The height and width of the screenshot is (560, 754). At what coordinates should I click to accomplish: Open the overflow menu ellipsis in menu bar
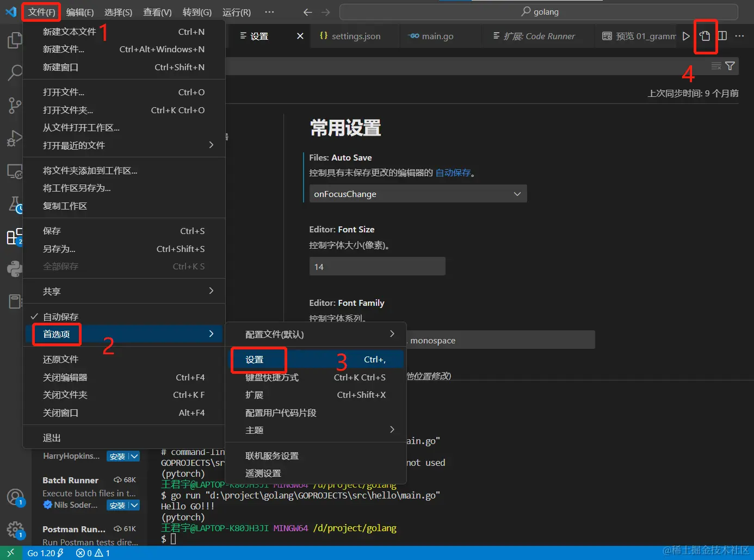[x=269, y=12]
